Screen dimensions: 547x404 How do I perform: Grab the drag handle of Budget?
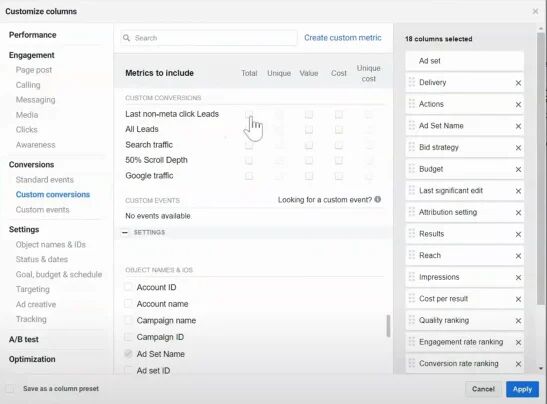(x=412, y=169)
